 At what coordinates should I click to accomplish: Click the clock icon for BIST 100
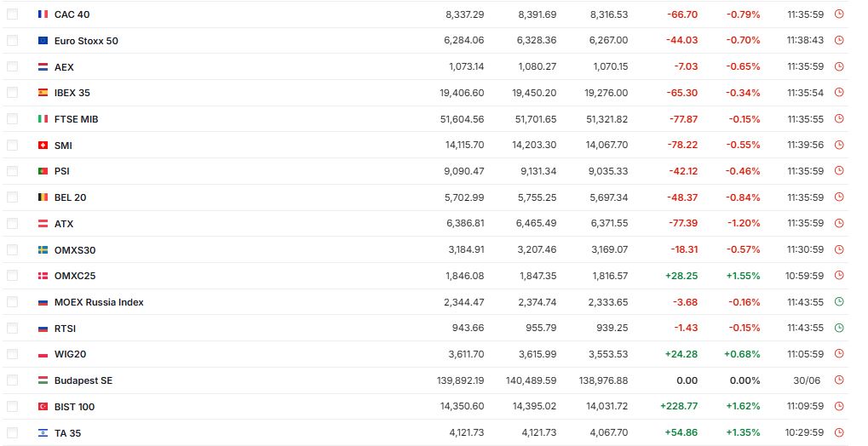pos(839,406)
